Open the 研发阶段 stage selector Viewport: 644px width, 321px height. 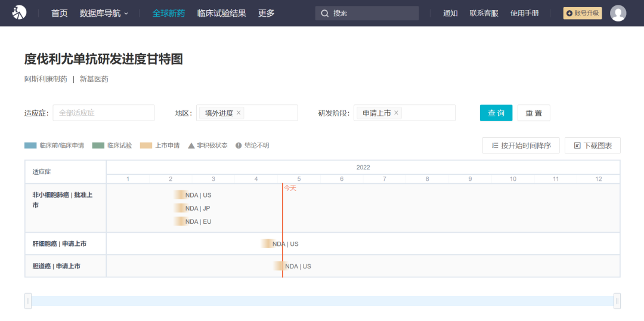pos(404,113)
